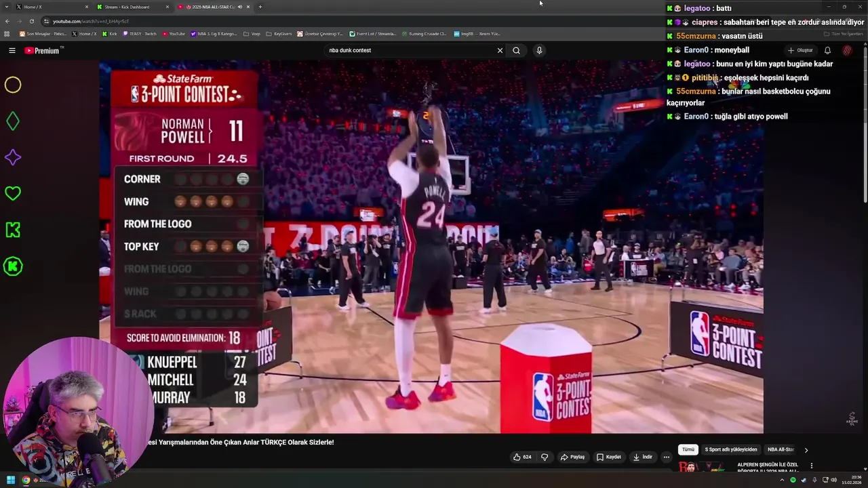
Task: Click the video title text below player
Action: (241, 442)
